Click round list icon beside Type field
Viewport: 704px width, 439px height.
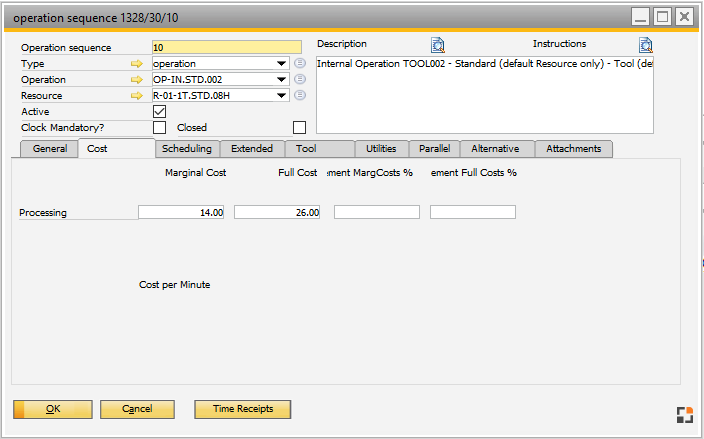point(300,64)
